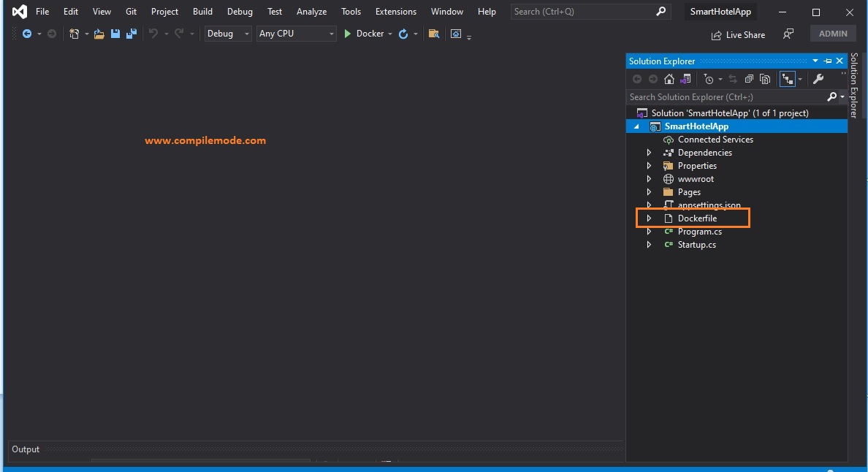This screenshot has height=472, width=868.
Task: Select Program.cs in Solution Explorer
Action: click(699, 232)
